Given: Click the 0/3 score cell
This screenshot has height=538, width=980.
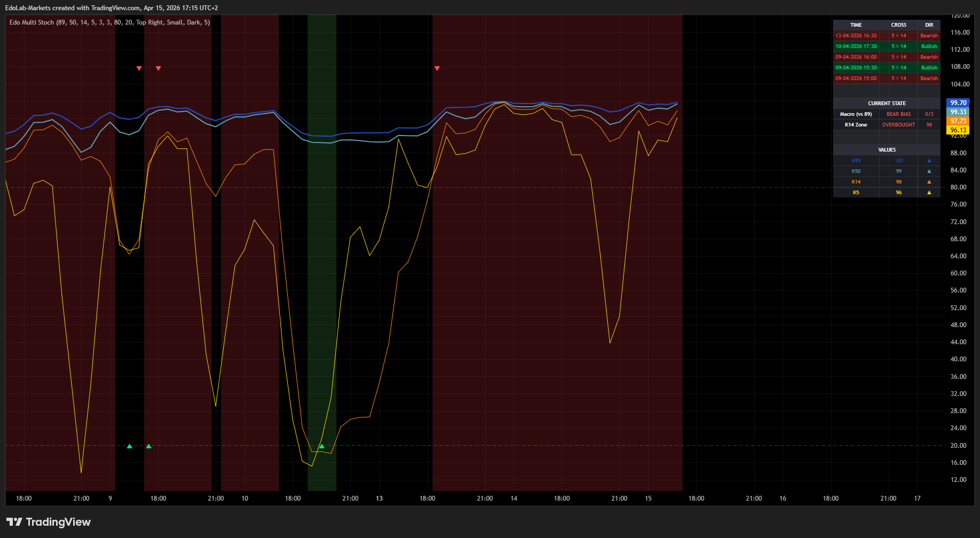Looking at the screenshot, I should coord(929,114).
